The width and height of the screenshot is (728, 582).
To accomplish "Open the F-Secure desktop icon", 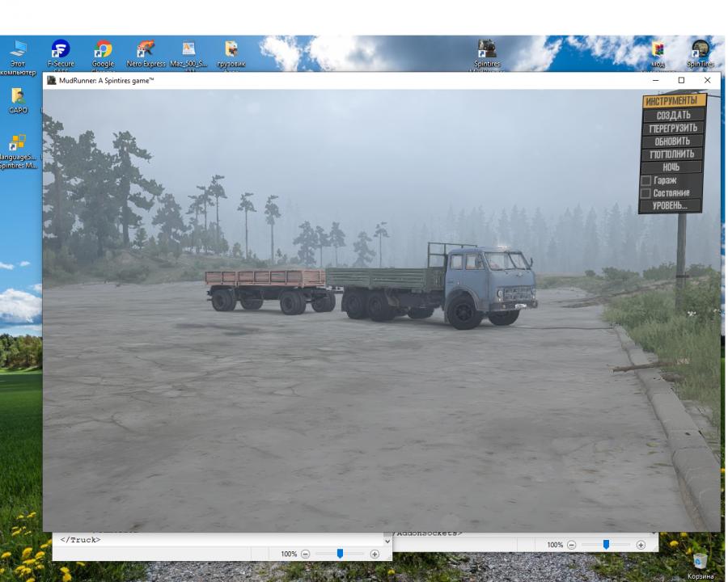I will (61, 50).
